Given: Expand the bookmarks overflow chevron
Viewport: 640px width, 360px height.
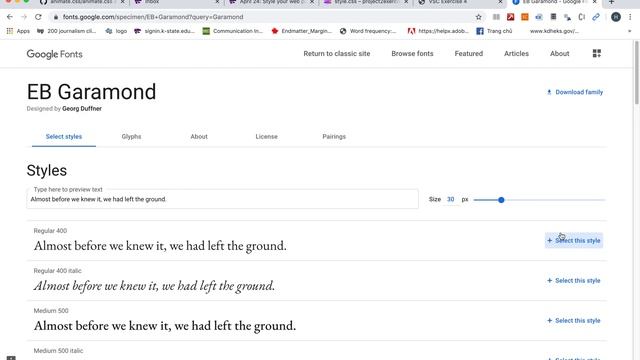Looking at the screenshot, I should (629, 31).
